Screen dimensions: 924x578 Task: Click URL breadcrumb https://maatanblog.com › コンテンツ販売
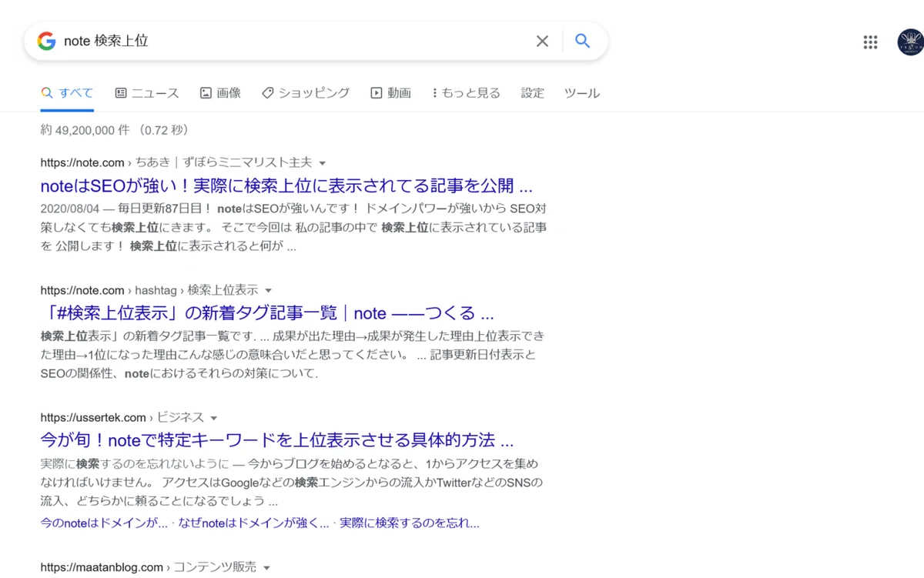click(x=148, y=567)
